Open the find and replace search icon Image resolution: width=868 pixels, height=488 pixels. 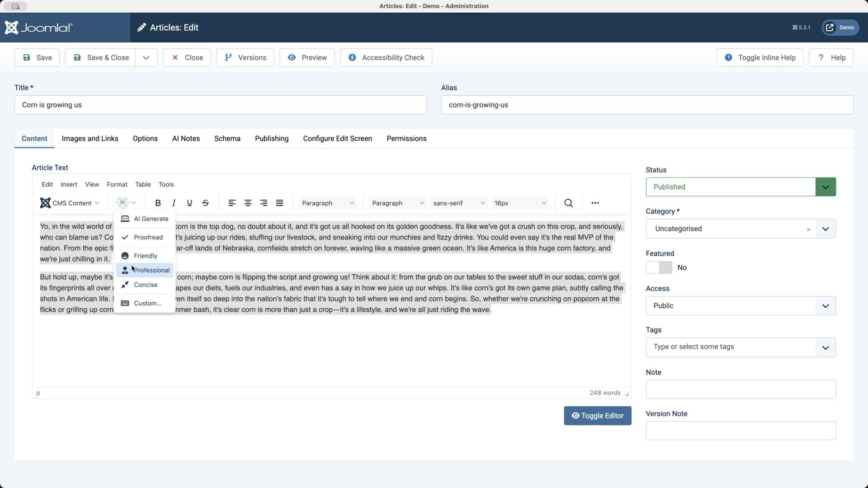[x=568, y=203]
